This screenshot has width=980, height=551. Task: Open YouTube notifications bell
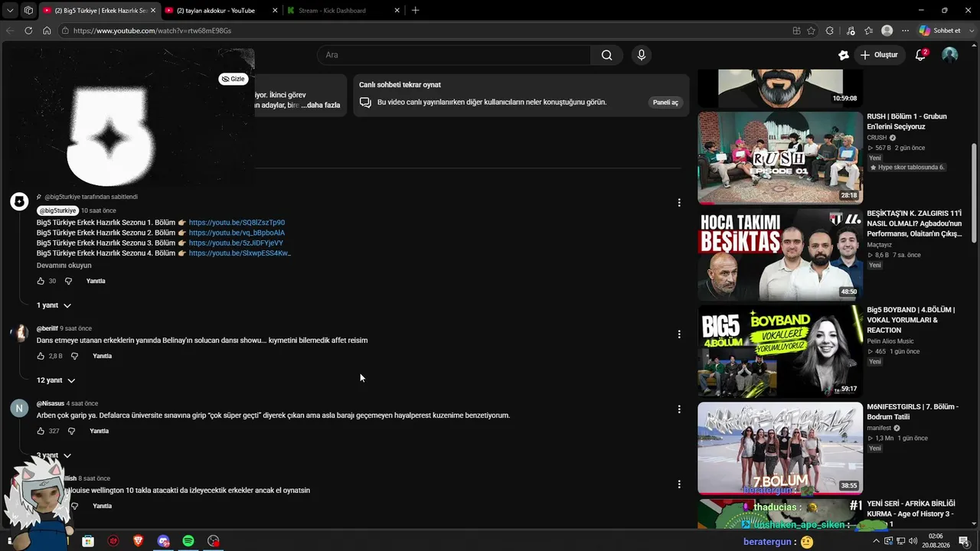(x=921, y=55)
